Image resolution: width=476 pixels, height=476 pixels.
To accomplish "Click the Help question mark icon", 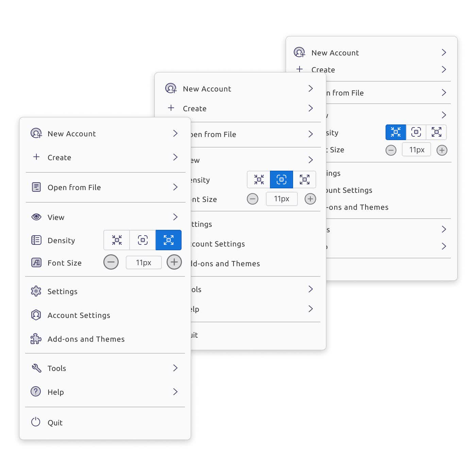I will pos(36,392).
